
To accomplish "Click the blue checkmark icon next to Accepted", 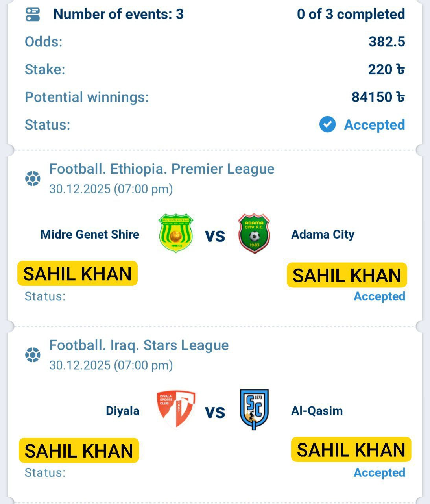I will point(327,125).
